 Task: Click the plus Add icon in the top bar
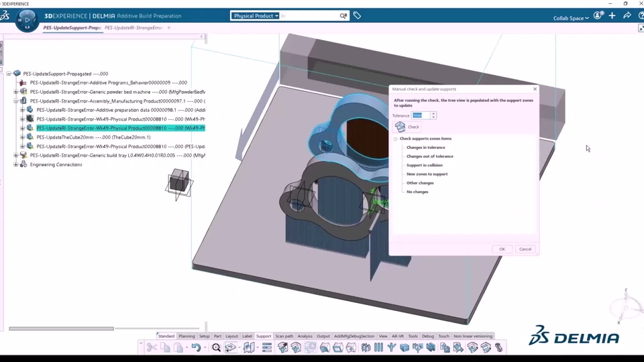click(612, 15)
